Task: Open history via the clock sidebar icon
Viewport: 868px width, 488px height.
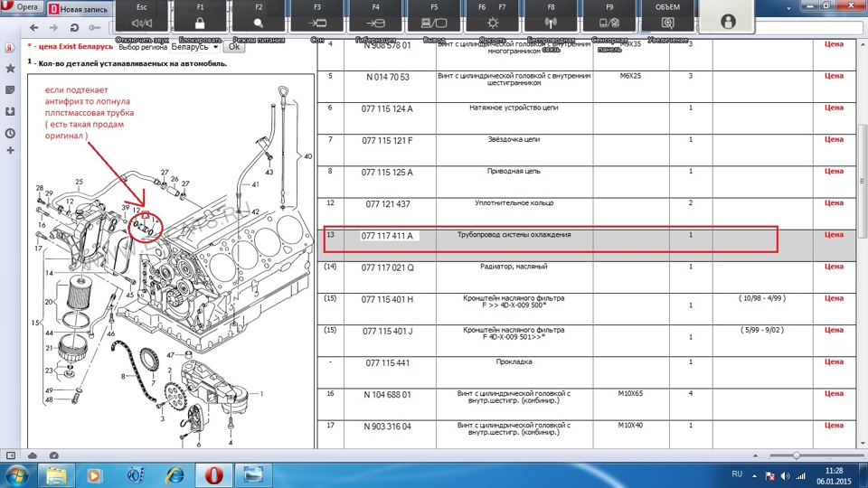Action: coord(9,133)
